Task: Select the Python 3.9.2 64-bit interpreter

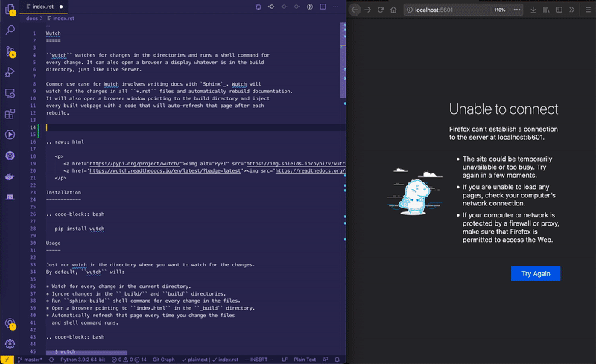Action: click(x=83, y=360)
